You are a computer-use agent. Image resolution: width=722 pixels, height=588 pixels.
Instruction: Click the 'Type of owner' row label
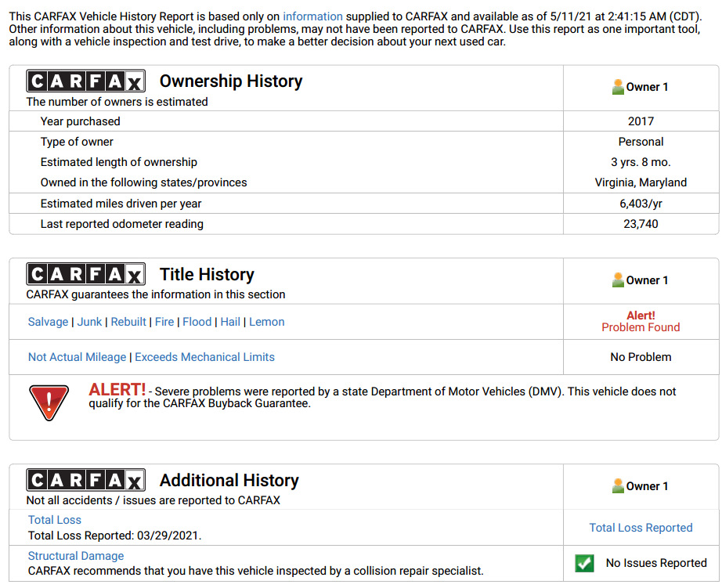[x=77, y=142]
